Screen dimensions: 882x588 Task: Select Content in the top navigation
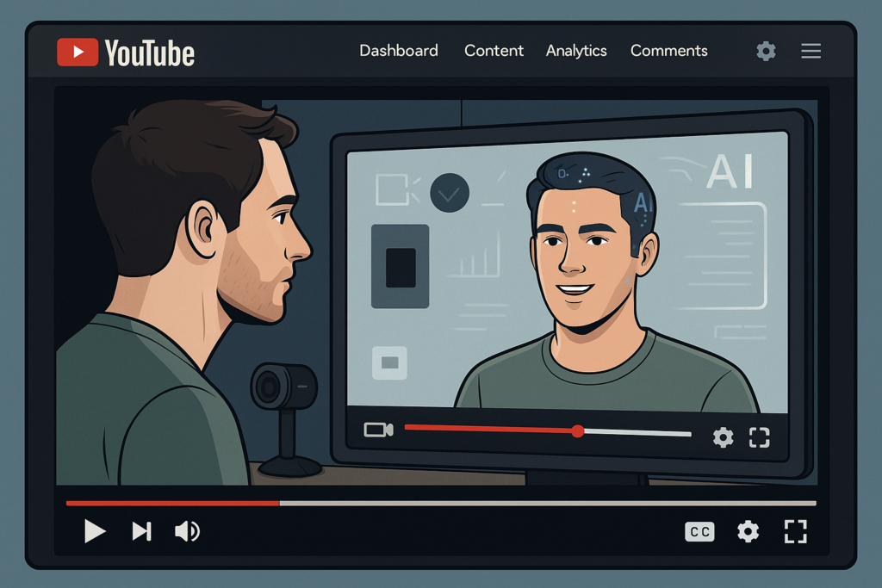(494, 51)
